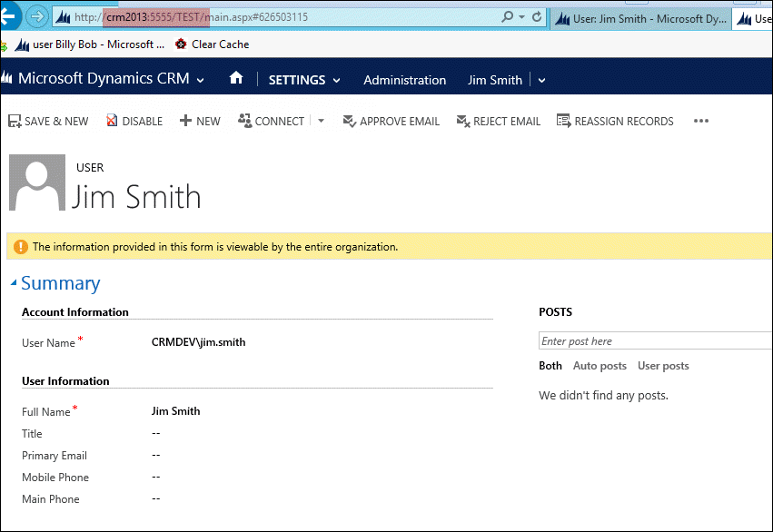Click Jim Smith in the navigation bar
773x532 pixels.
(494, 80)
